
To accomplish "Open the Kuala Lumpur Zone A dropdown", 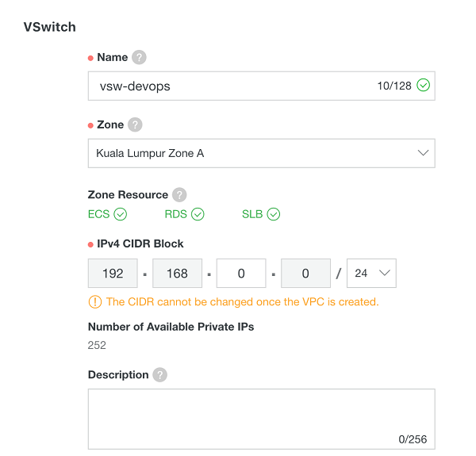I will coord(260,153).
